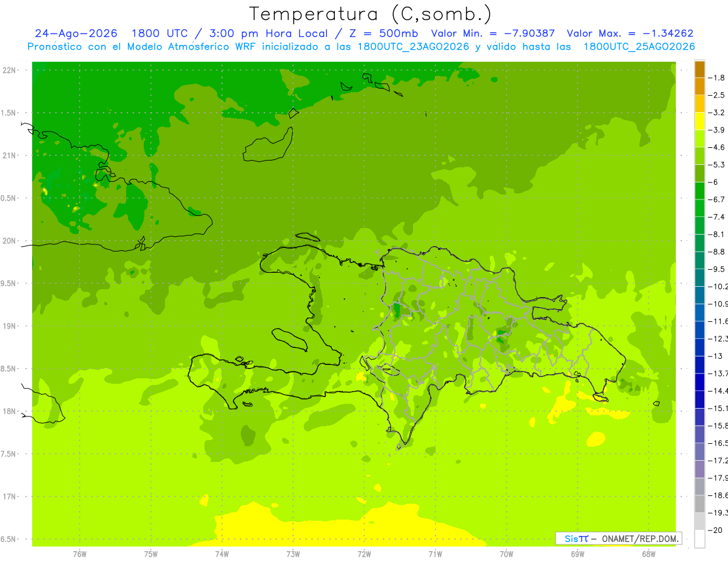Pick the orange swatch between -1.8 and -2.5

click(699, 86)
